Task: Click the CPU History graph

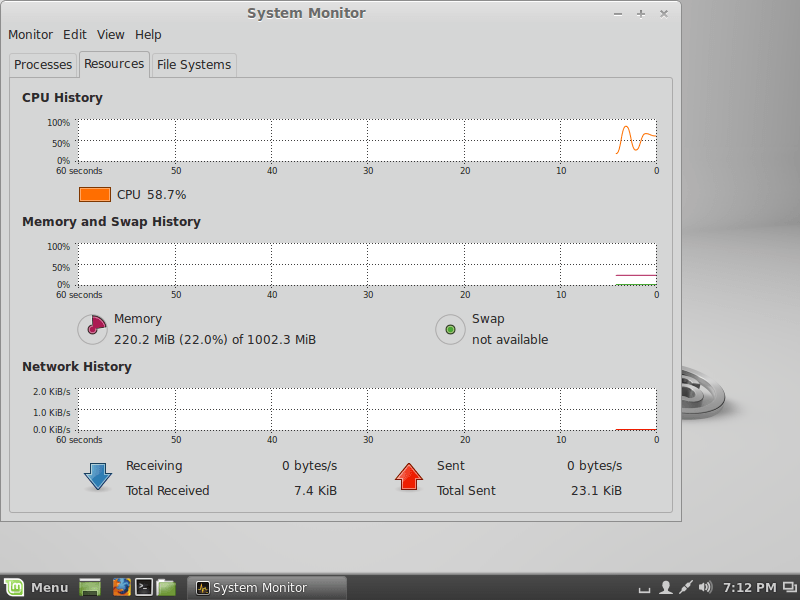Action: pyautogui.click(x=367, y=140)
